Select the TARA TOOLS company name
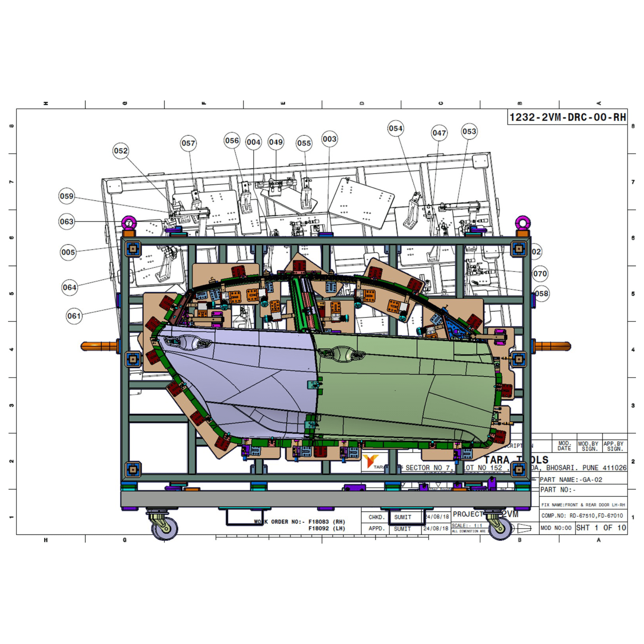The height and width of the screenshot is (644, 644). click(516, 460)
